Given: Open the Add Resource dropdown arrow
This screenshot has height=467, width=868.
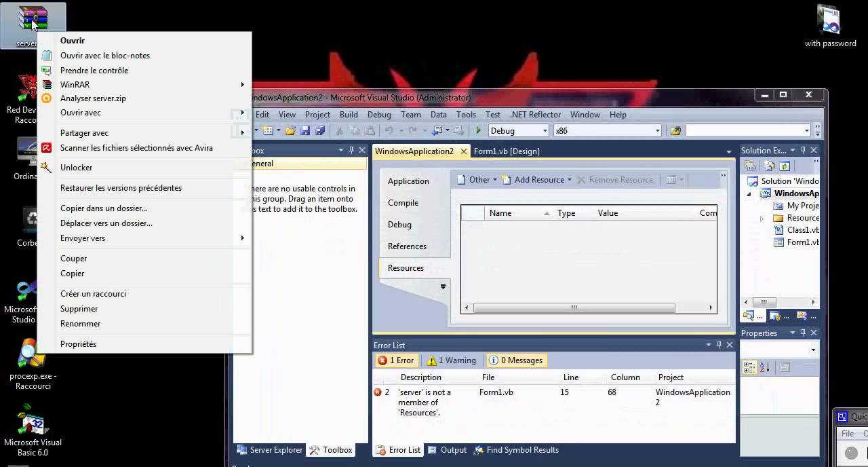Looking at the screenshot, I should point(569,180).
